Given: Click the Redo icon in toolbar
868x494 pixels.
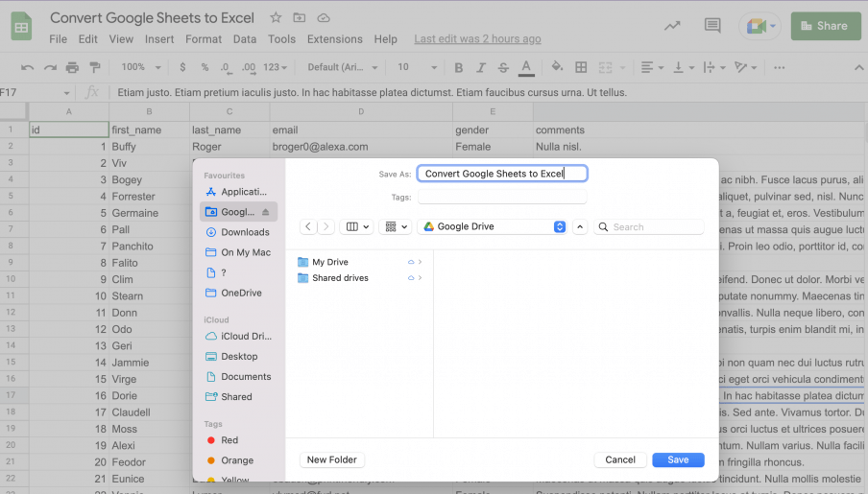Looking at the screenshot, I should click(50, 67).
